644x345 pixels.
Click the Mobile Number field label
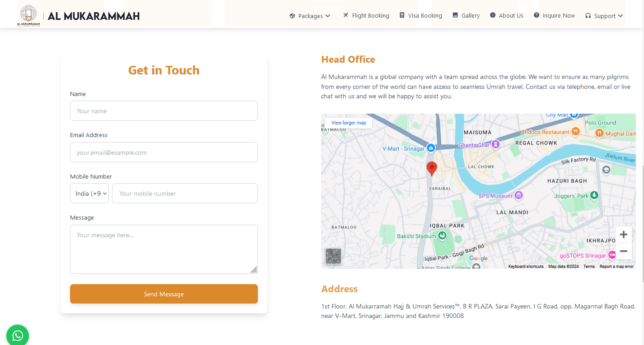point(91,177)
